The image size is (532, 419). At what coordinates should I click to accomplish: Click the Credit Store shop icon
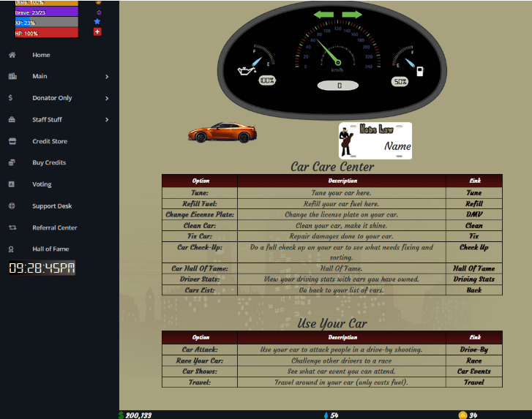(12, 141)
